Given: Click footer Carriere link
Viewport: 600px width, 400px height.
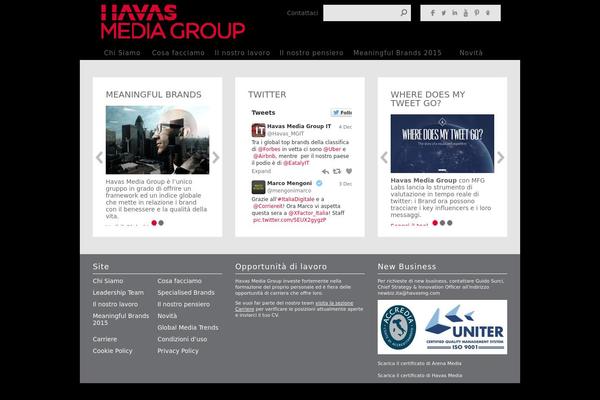Looking at the screenshot, I should pyautogui.click(x=105, y=339).
